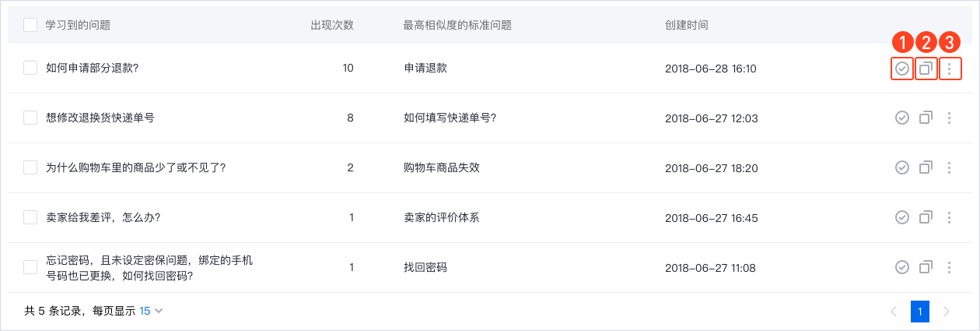
Task: Click copy icon for 卖家给我差评 row
Action: coord(926,217)
